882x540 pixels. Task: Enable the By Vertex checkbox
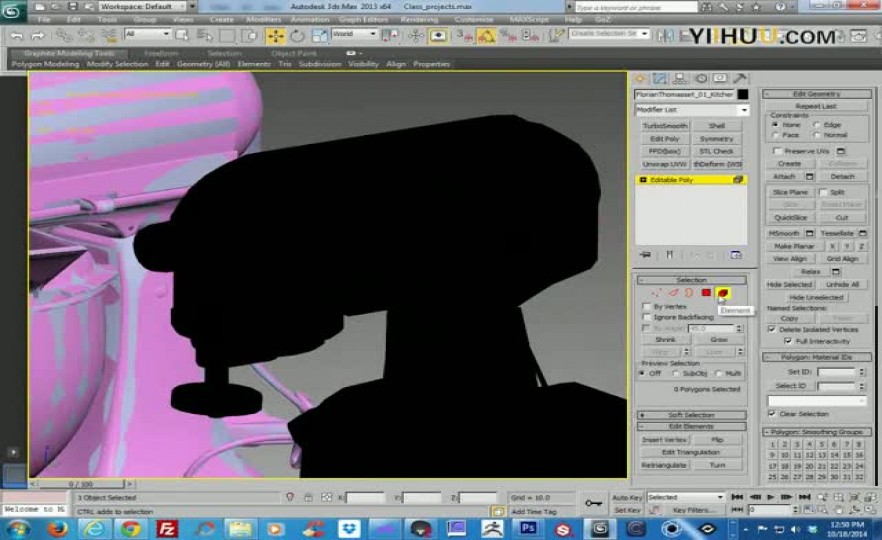click(x=646, y=307)
